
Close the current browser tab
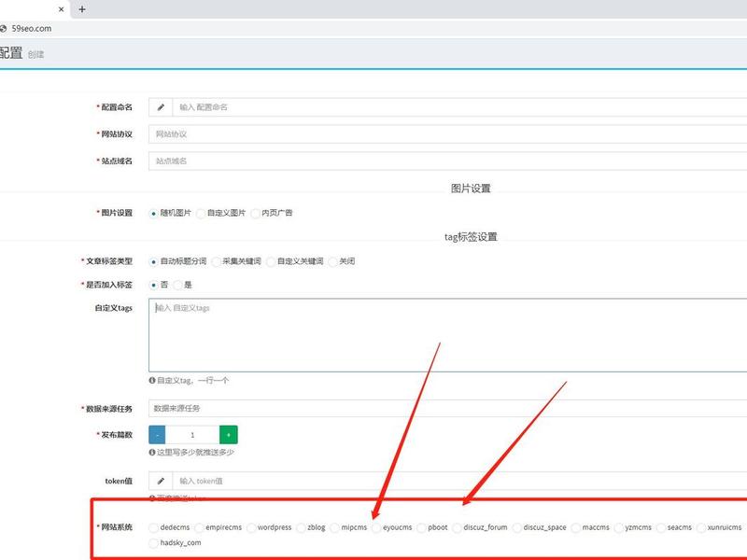tap(61, 9)
